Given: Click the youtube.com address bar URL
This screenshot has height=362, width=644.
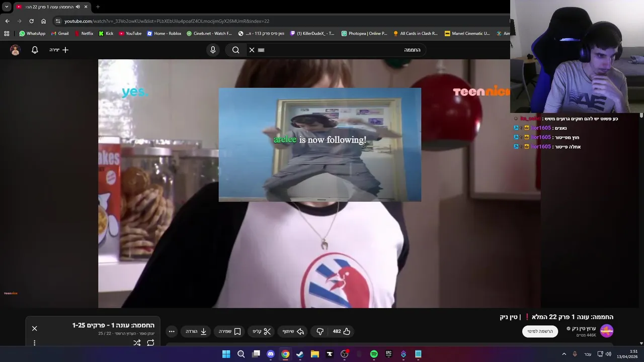Looking at the screenshot, I should (167, 21).
